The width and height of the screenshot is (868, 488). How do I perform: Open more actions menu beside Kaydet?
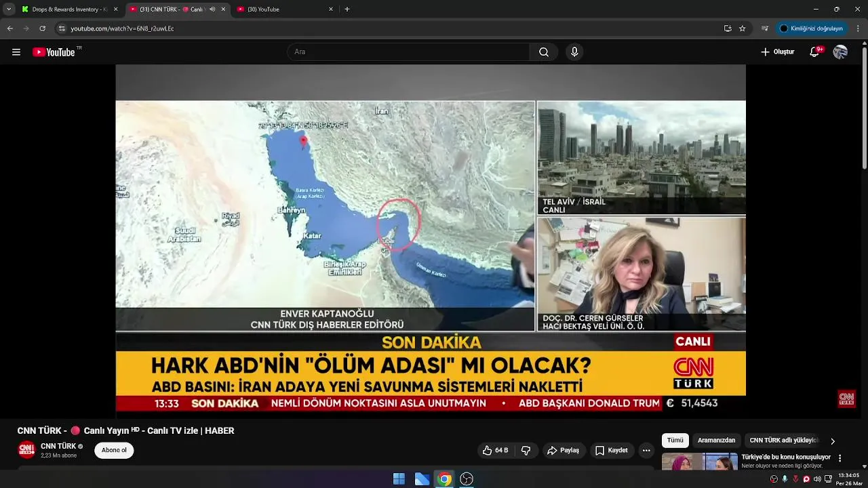tap(646, 451)
